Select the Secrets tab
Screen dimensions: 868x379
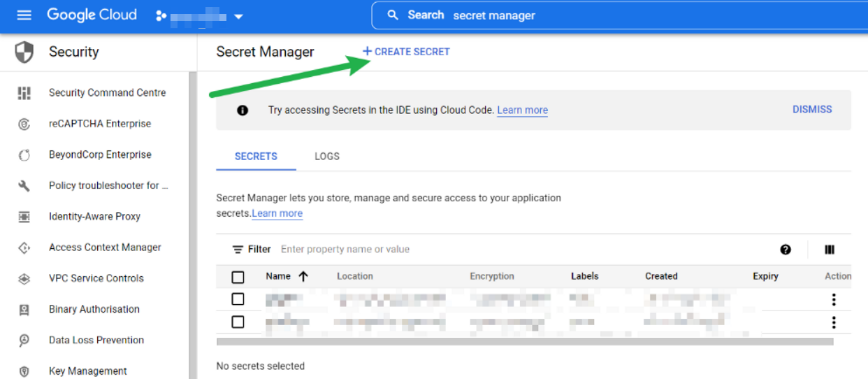[256, 157]
